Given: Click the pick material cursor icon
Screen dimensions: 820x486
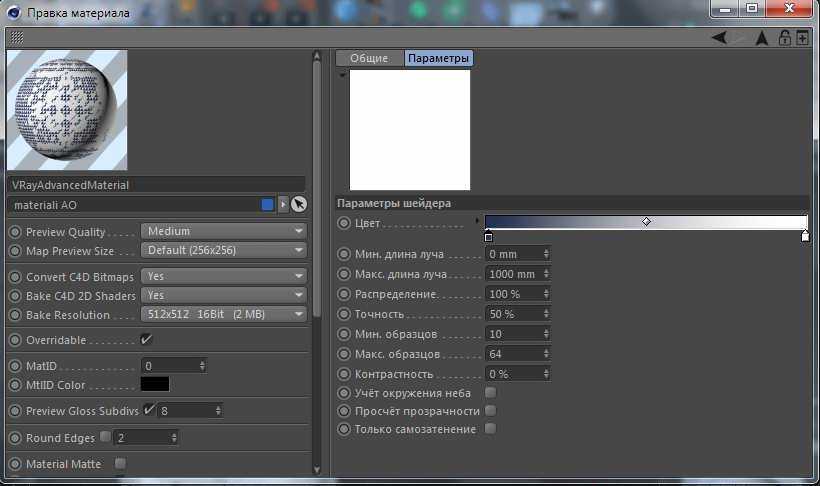Looking at the screenshot, I should tap(298, 204).
